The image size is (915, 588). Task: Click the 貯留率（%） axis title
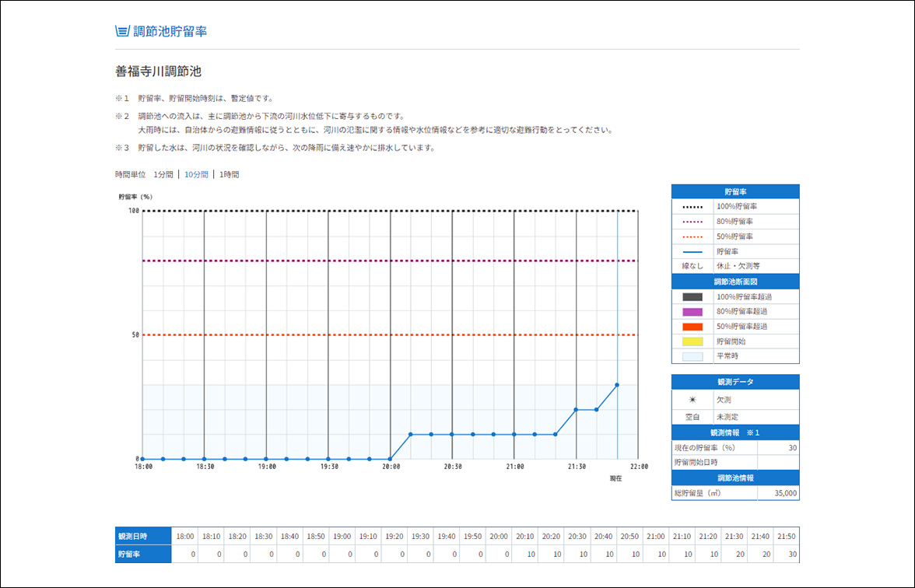(x=135, y=198)
